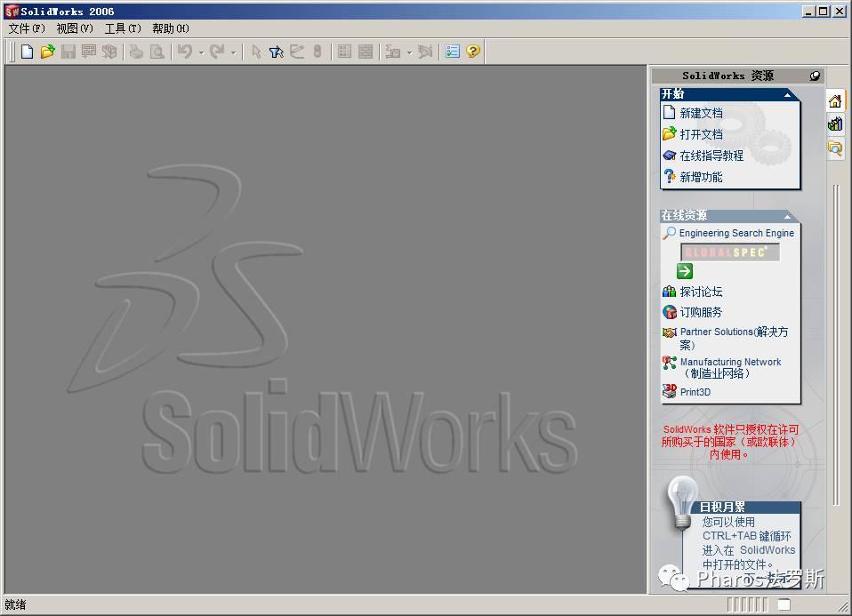Click the 订购服务 link

pyautogui.click(x=701, y=312)
